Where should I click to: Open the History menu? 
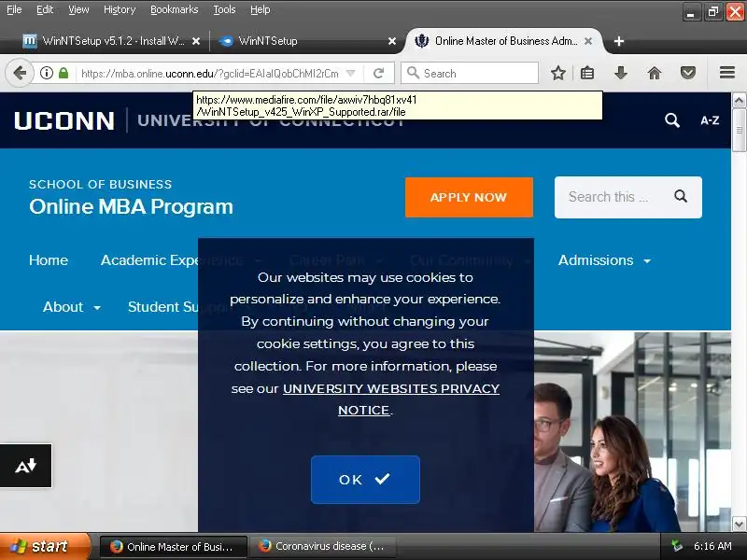point(120,9)
